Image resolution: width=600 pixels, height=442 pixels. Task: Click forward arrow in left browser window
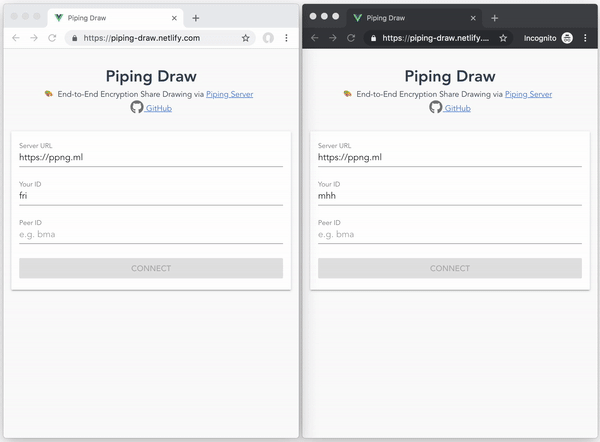(x=34, y=38)
